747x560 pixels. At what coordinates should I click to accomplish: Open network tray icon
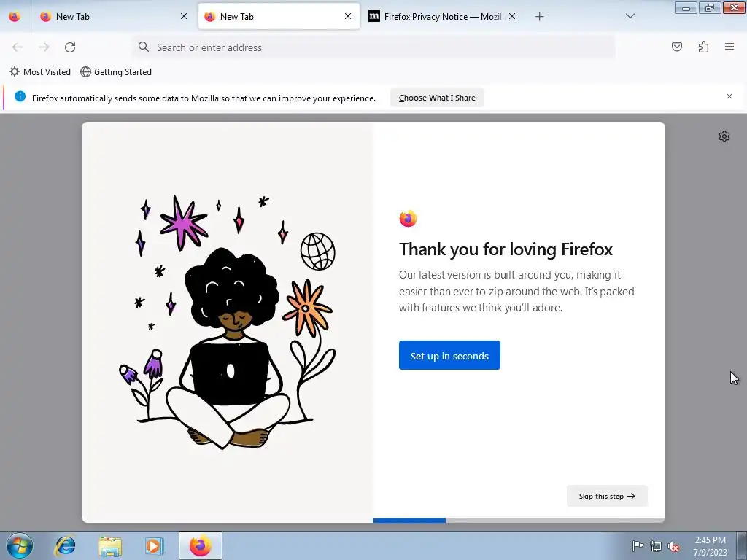tap(656, 546)
